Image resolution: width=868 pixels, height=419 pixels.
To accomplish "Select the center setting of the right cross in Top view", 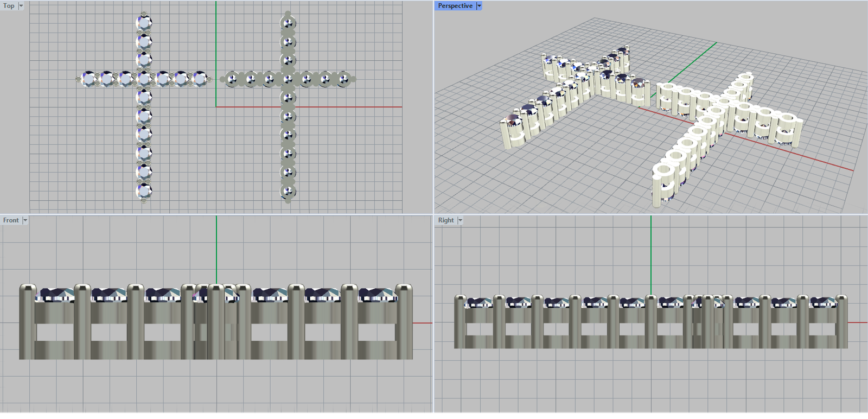I will (x=288, y=80).
